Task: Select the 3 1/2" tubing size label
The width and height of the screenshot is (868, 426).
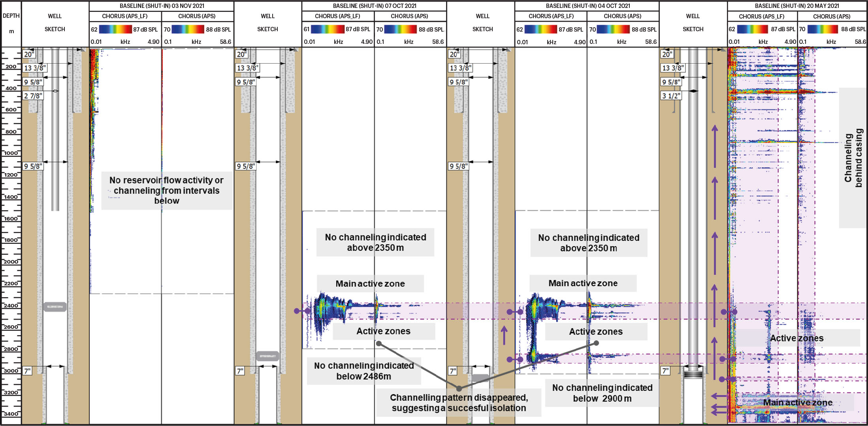Action: (671, 96)
